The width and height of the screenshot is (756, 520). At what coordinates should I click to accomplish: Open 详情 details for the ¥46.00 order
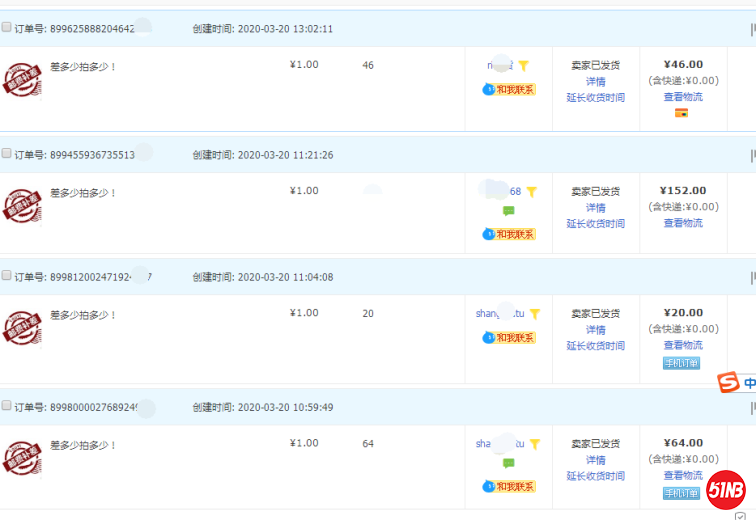tap(595, 82)
